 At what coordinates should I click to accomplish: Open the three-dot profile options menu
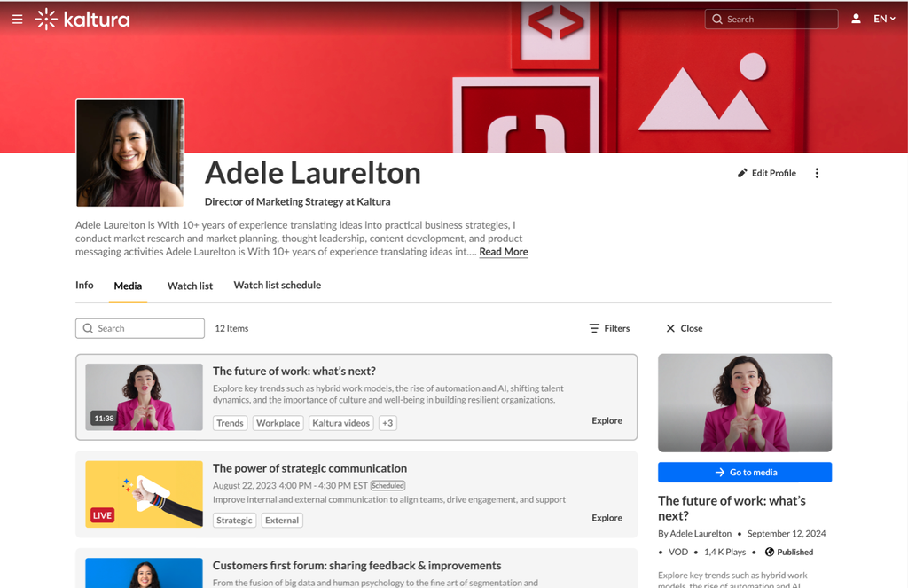pos(817,173)
